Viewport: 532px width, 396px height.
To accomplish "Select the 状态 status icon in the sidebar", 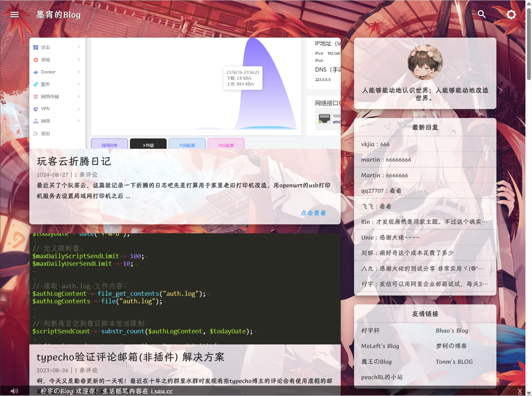I will (36, 47).
